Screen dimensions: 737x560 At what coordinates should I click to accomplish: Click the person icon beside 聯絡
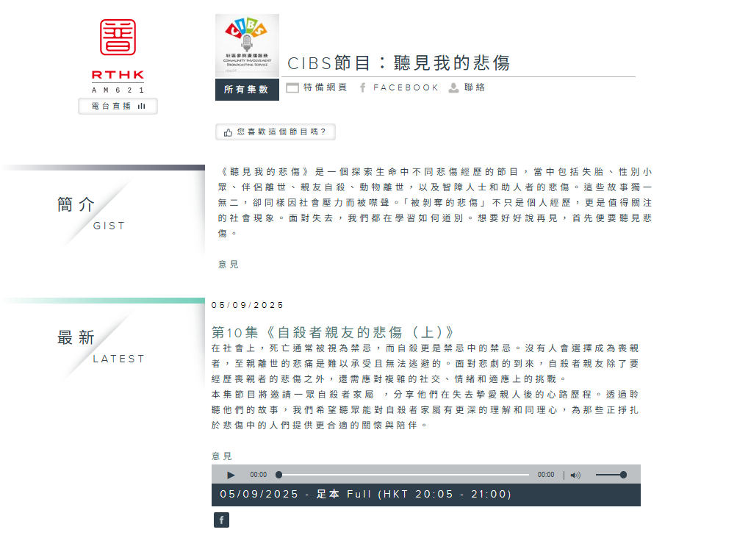454,87
